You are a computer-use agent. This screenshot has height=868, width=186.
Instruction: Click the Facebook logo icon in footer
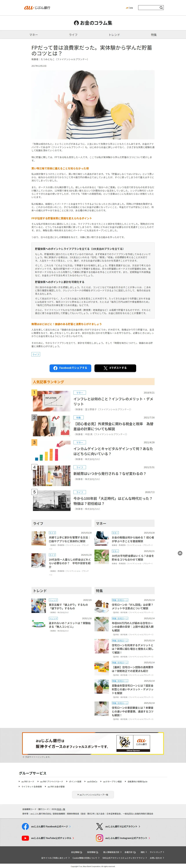[x=25, y=827]
